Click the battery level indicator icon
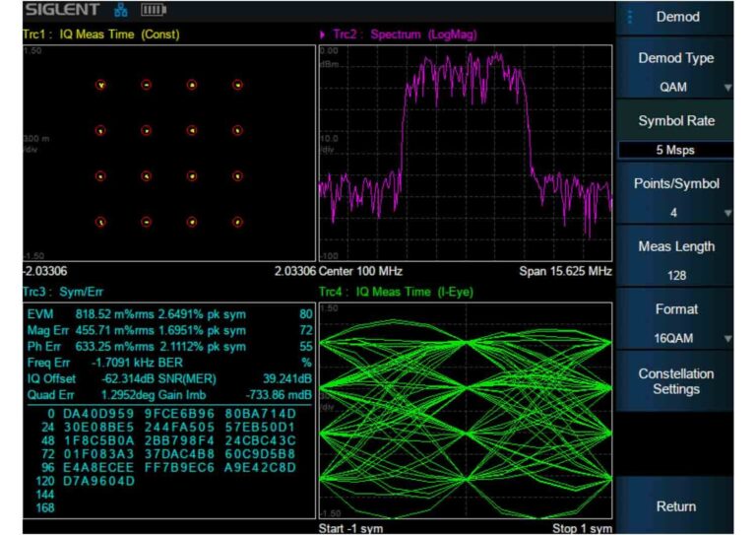This screenshot has width=756, height=535. tap(154, 10)
